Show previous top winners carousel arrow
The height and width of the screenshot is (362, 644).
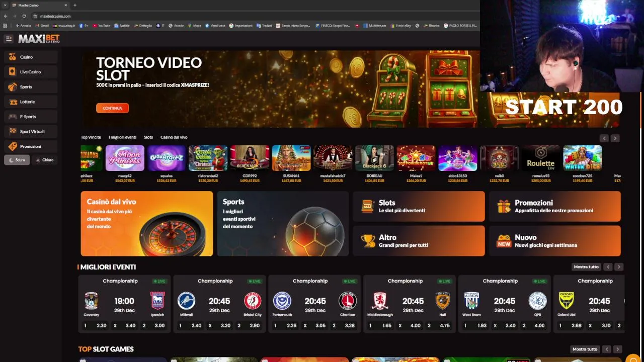(604, 138)
